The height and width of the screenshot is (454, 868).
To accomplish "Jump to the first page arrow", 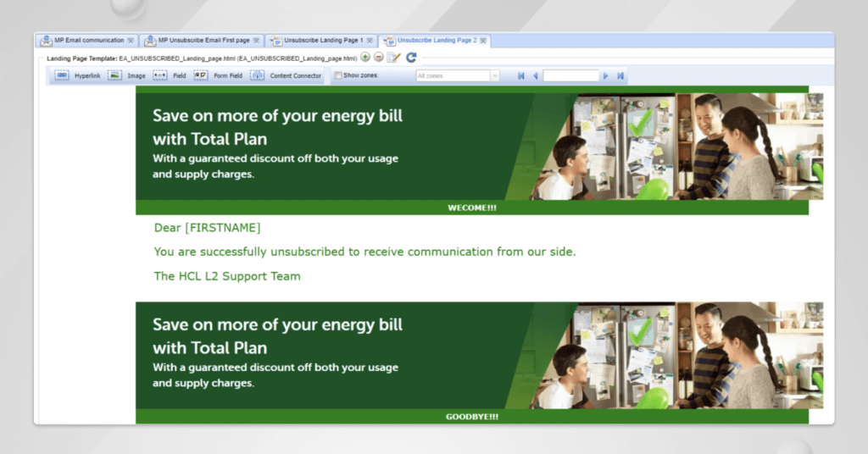I will 520,75.
